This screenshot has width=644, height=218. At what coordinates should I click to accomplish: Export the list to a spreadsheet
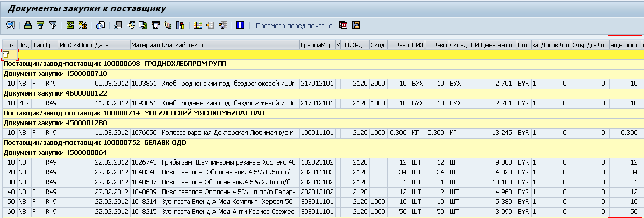(119, 25)
